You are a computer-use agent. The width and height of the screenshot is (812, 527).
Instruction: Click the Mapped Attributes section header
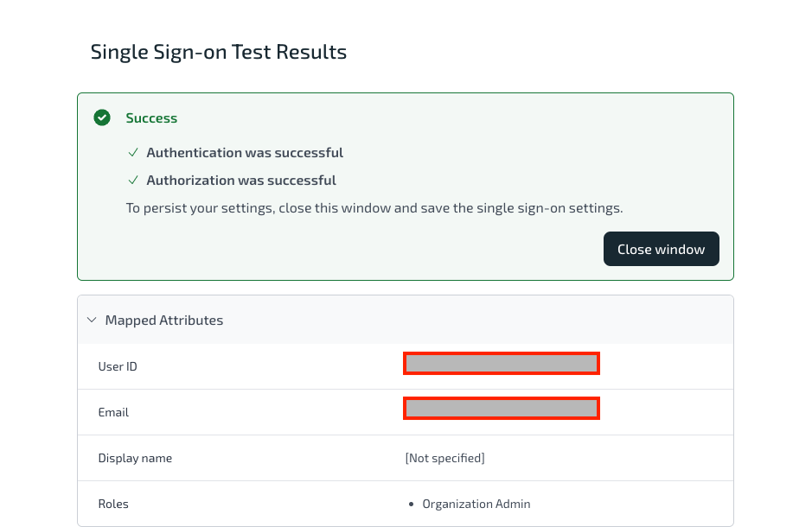click(x=406, y=321)
